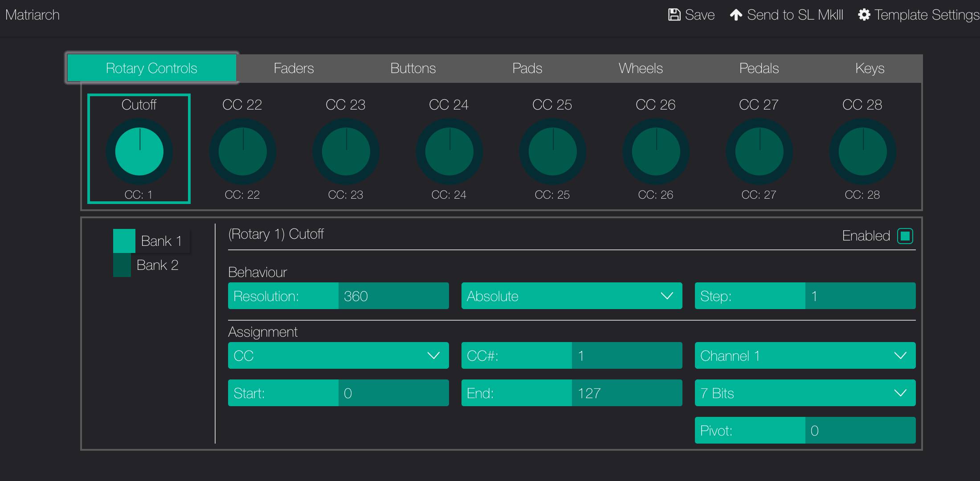Select the CC 22 rotary knob
Screen dimensions: 980x481
click(243, 151)
